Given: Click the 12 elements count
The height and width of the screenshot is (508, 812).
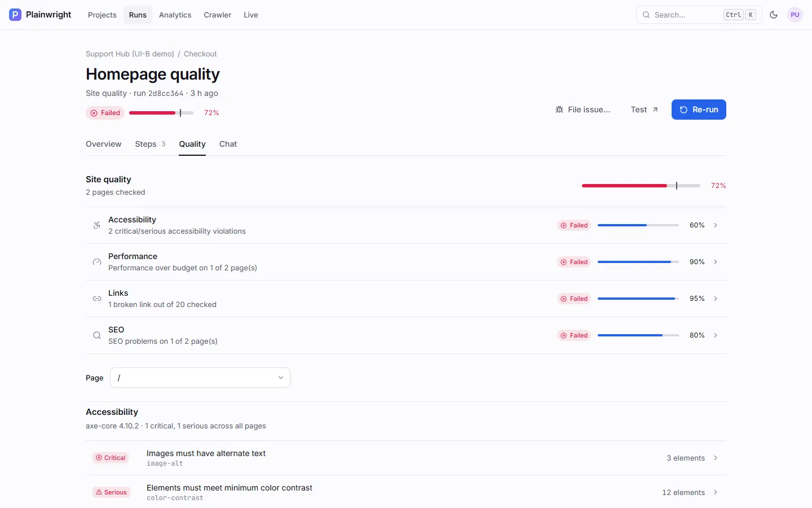Looking at the screenshot, I should (683, 492).
